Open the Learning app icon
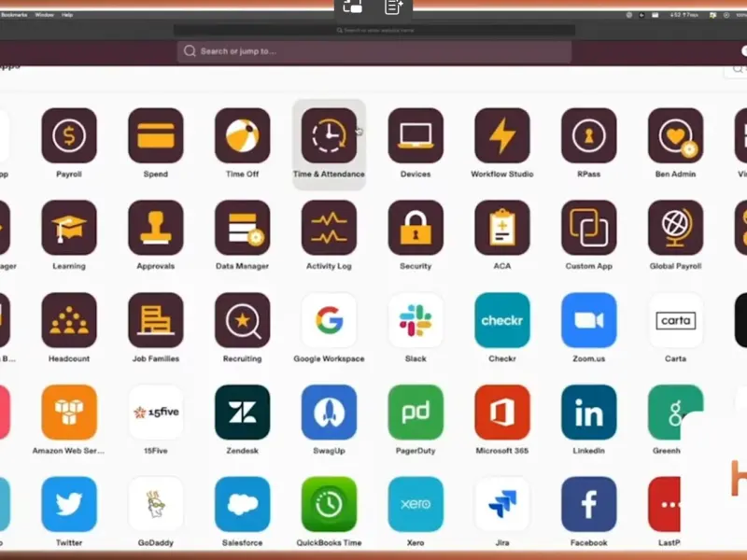Image resolution: width=747 pixels, height=560 pixels. pyautogui.click(x=69, y=228)
